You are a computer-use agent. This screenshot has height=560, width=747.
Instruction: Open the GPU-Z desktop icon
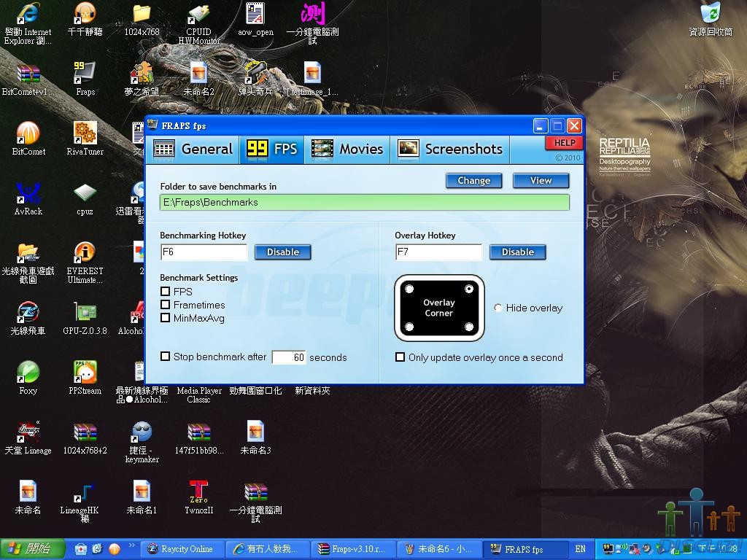point(85,314)
